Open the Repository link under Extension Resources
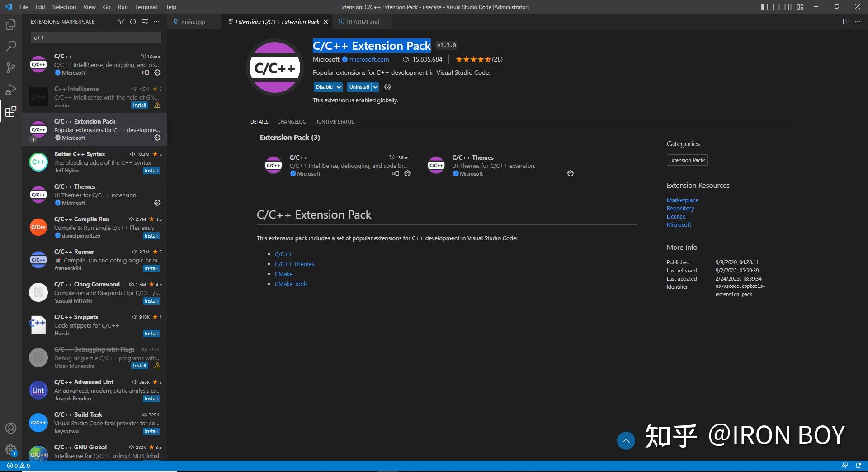Screen dimensions: 868x472 tap(680, 208)
